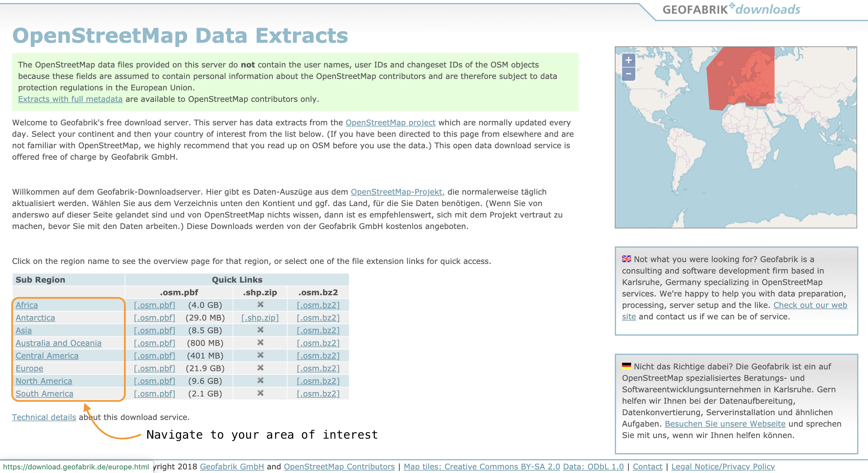Open 'Besuchen Sie unsere Webseite' link
This screenshot has height=473, width=868.
pyautogui.click(x=725, y=424)
